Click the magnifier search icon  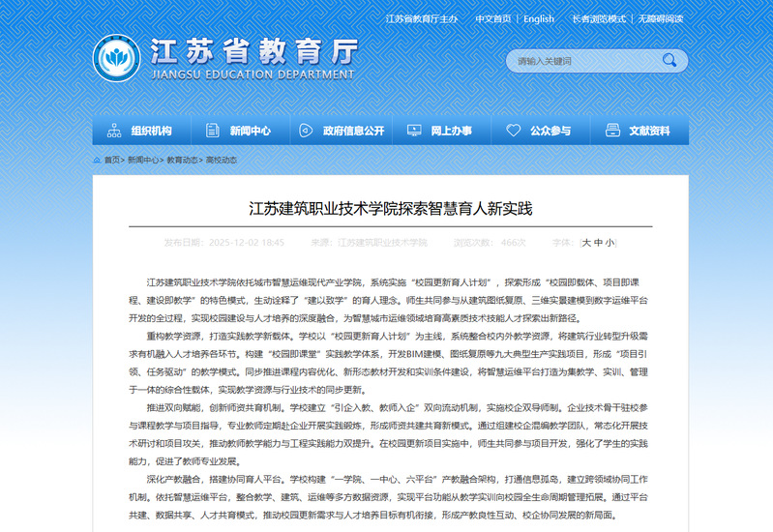(669, 61)
